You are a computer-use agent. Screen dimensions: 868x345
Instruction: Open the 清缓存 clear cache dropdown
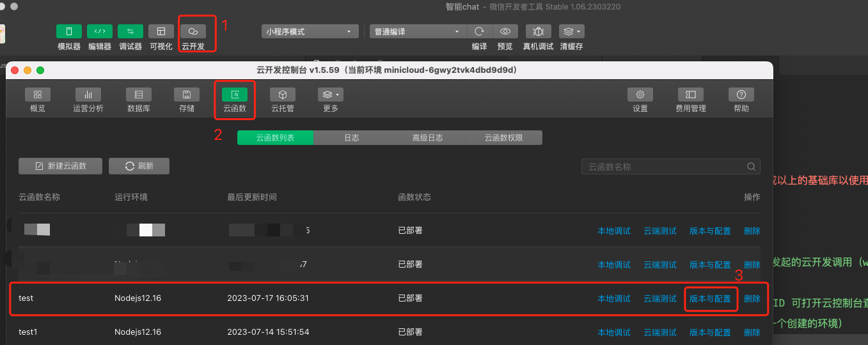point(571,31)
